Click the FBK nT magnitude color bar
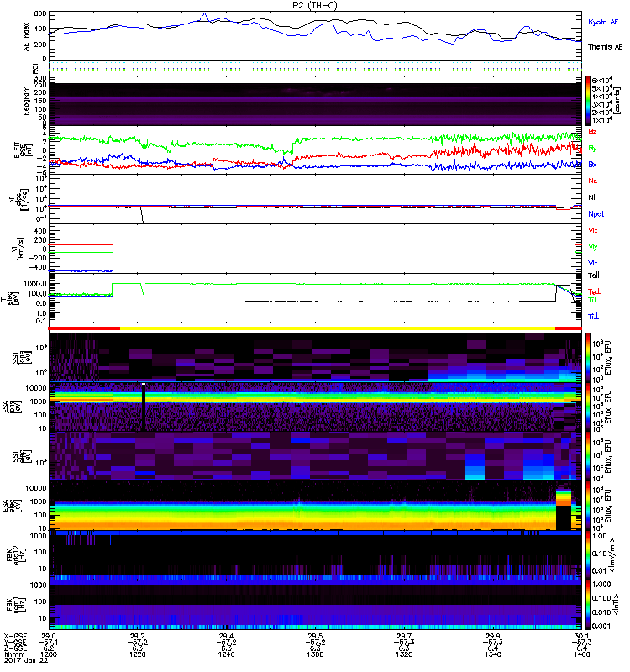This screenshot has height=672, width=630. click(x=588, y=605)
